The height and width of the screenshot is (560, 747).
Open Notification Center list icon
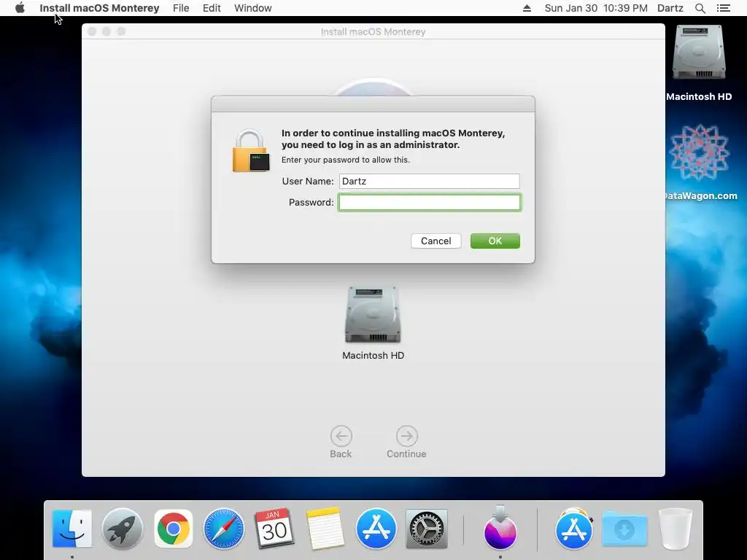(x=723, y=8)
